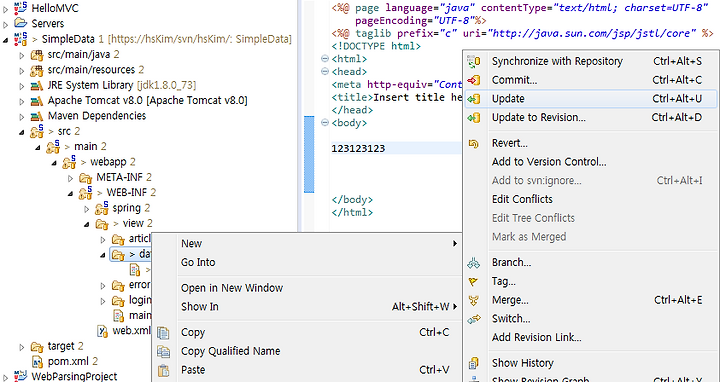This screenshot has width=720, height=382.
Task: Fold the body tag in editor
Action: coord(325,123)
